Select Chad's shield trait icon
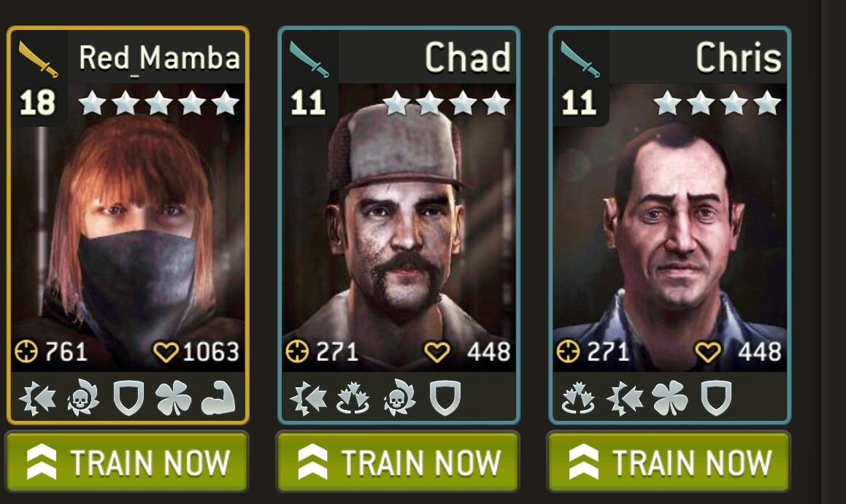Image resolution: width=846 pixels, height=504 pixels. click(x=445, y=398)
